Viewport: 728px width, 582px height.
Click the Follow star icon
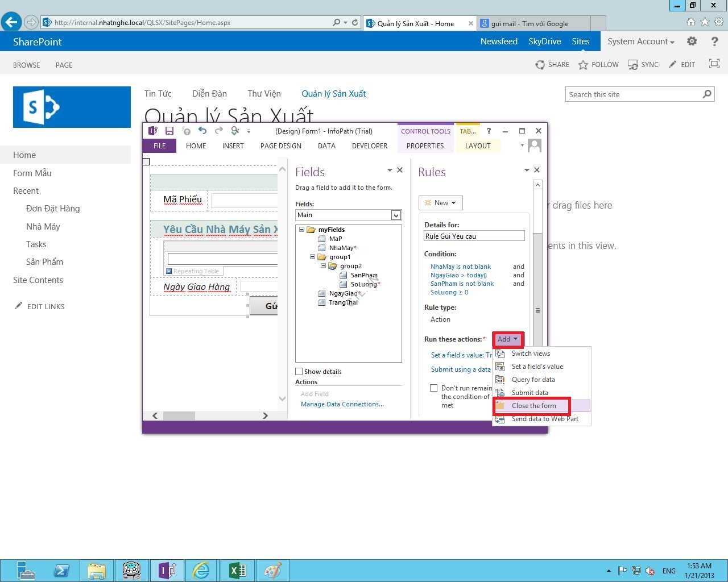[583, 65]
